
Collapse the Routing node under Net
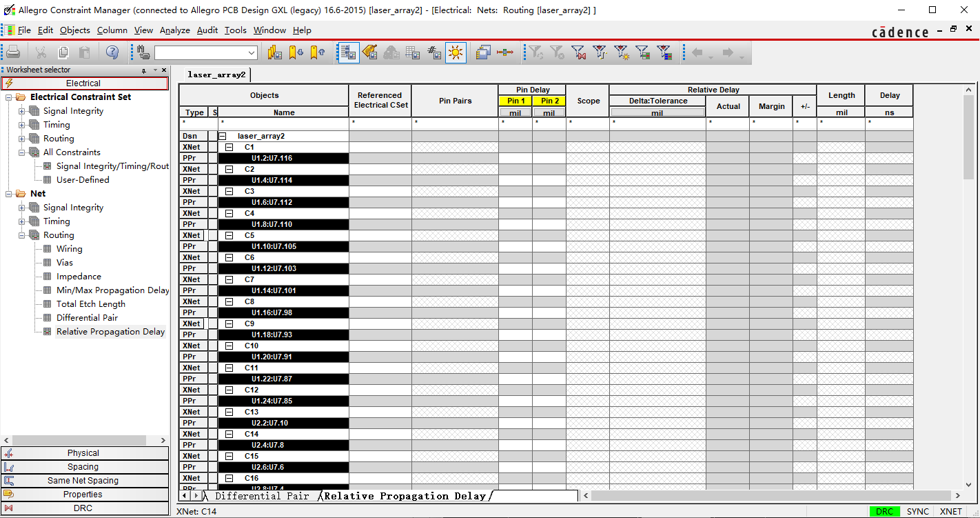pos(21,235)
